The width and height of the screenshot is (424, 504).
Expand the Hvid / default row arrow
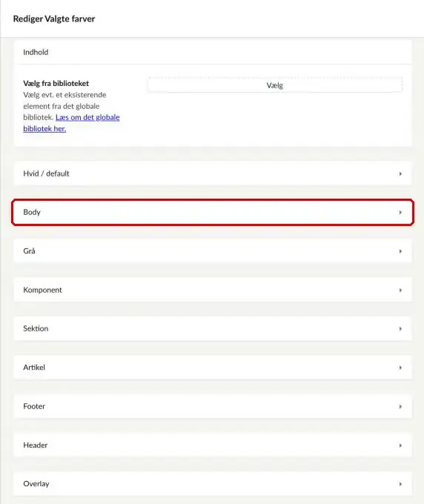[x=400, y=174]
